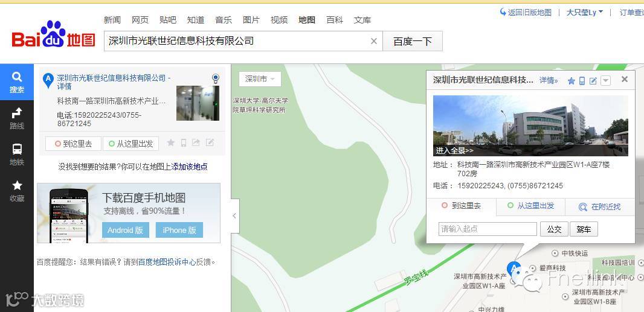Click the 罗宝线 metro line label
The height and width of the screenshot is (312, 644).
[x=416, y=277]
